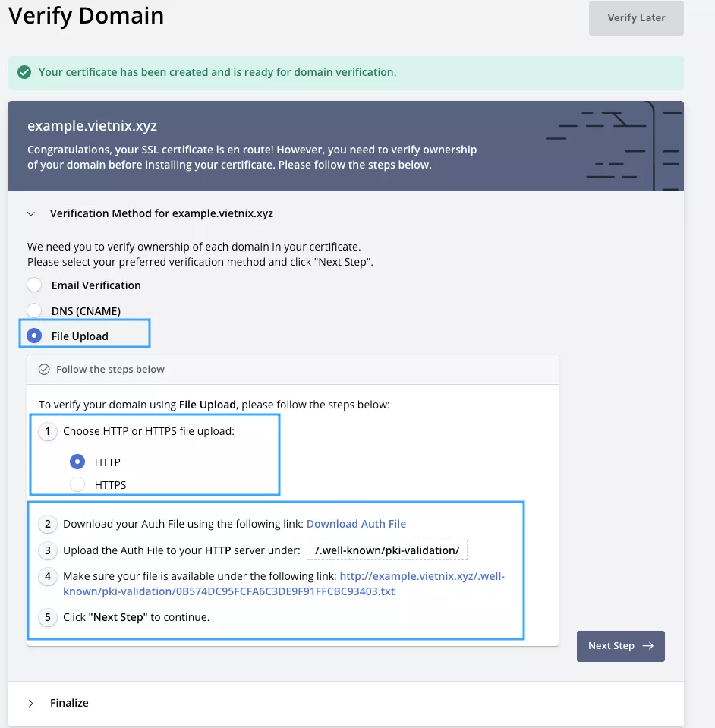The width and height of the screenshot is (715, 728).
Task: Click the circled check beside Follow the steps
Action: 44,370
